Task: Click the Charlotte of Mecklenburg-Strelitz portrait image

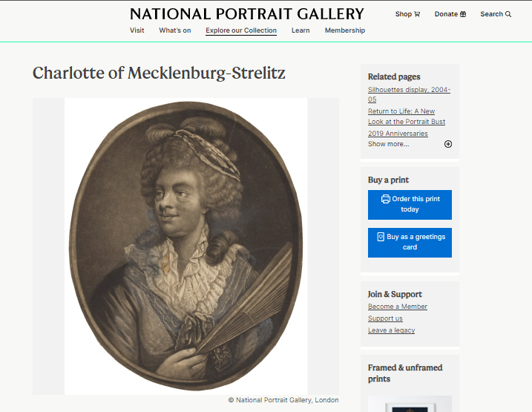Action: pos(186,245)
